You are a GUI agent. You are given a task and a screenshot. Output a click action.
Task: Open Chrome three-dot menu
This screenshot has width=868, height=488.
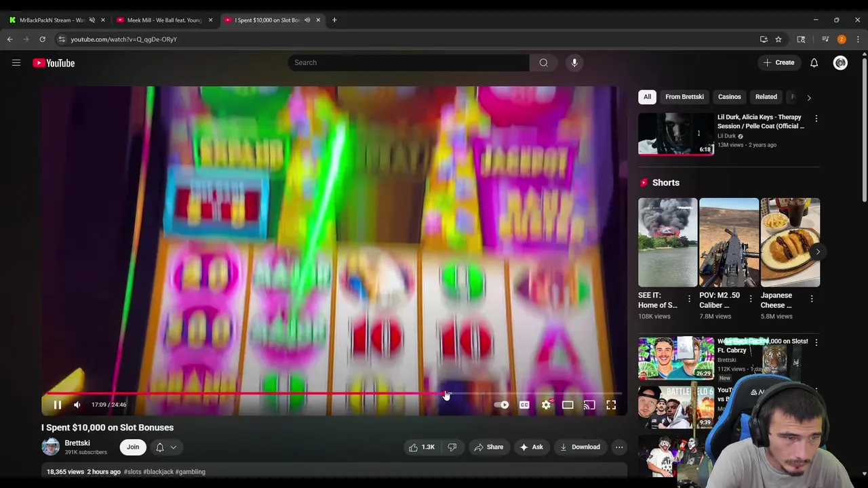point(858,39)
